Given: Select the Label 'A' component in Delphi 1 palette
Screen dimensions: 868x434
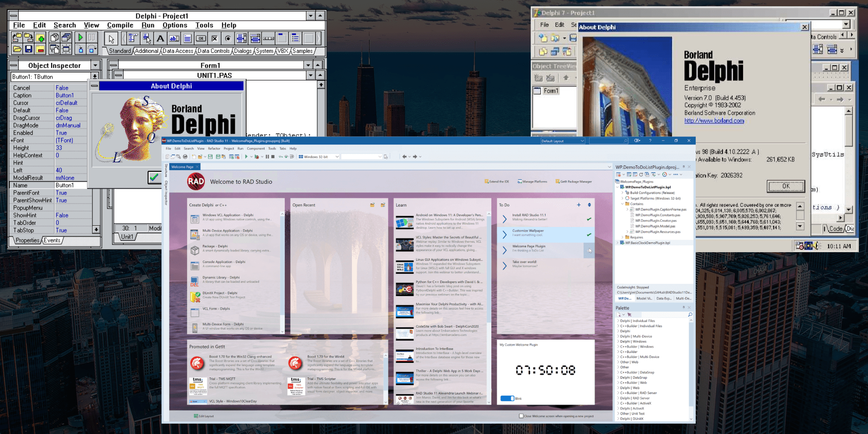Looking at the screenshot, I should (x=160, y=39).
